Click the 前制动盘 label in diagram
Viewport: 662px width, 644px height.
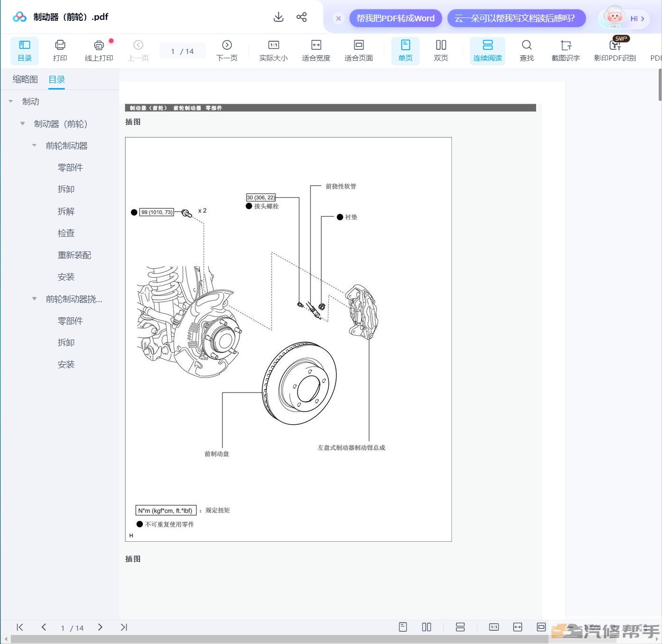coord(217,454)
